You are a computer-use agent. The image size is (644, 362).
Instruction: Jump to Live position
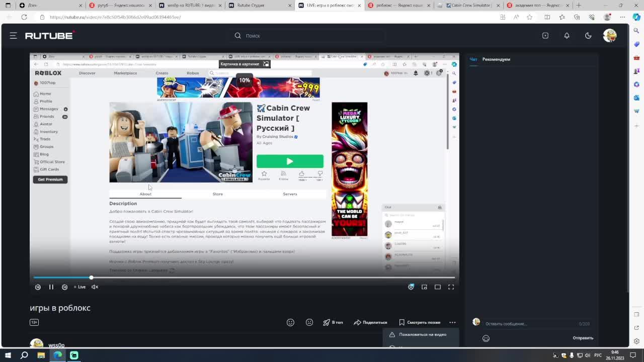[80, 287]
